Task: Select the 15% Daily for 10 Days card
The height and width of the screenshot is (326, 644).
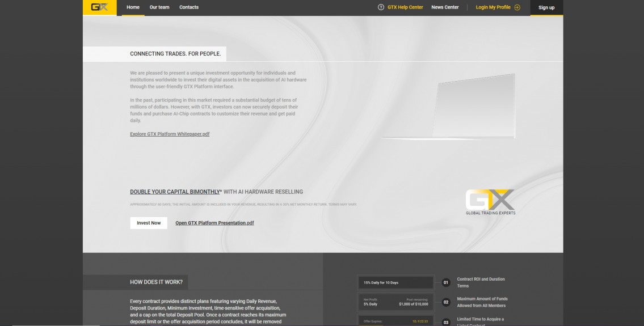Action: click(395, 282)
